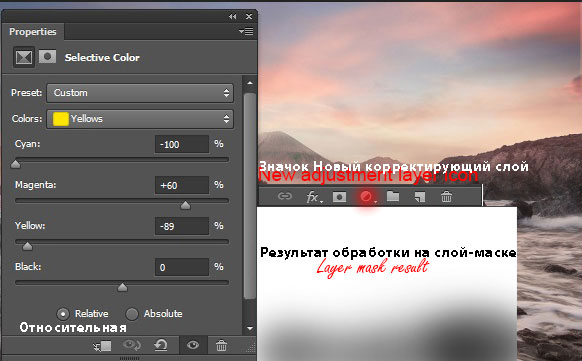Open the Properties panel flyout menu

click(x=246, y=32)
